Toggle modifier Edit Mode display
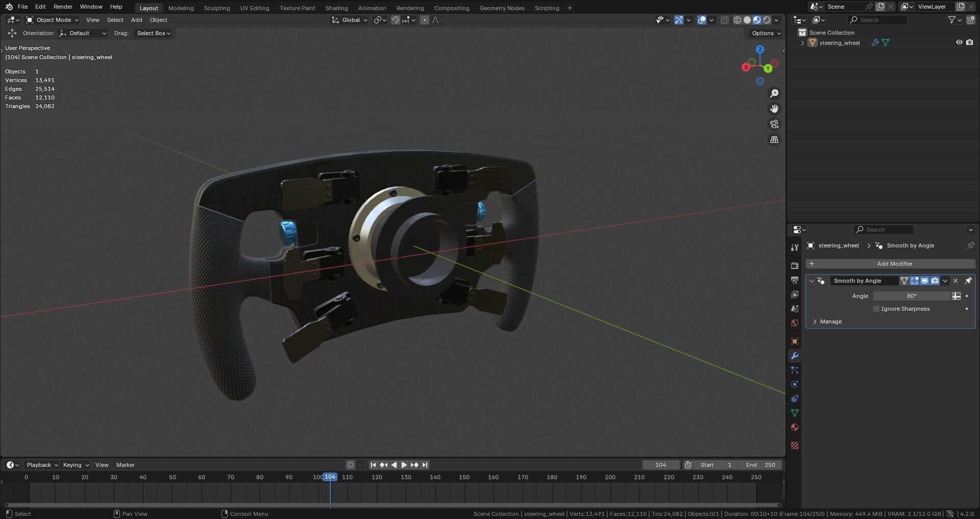 (x=914, y=281)
